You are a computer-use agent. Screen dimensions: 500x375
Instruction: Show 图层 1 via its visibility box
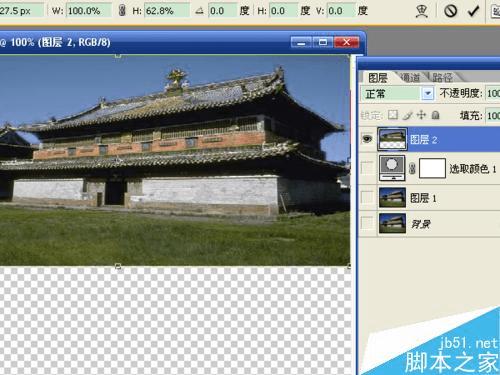[x=367, y=197]
